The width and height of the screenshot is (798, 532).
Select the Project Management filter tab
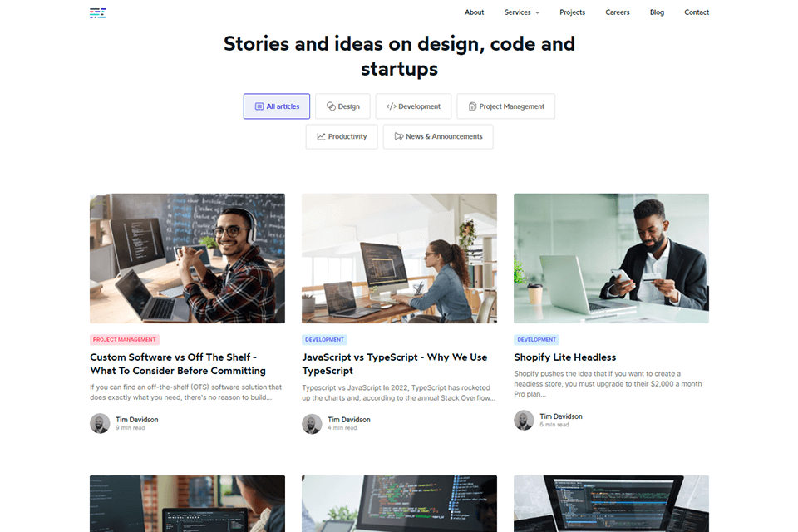pyautogui.click(x=506, y=106)
